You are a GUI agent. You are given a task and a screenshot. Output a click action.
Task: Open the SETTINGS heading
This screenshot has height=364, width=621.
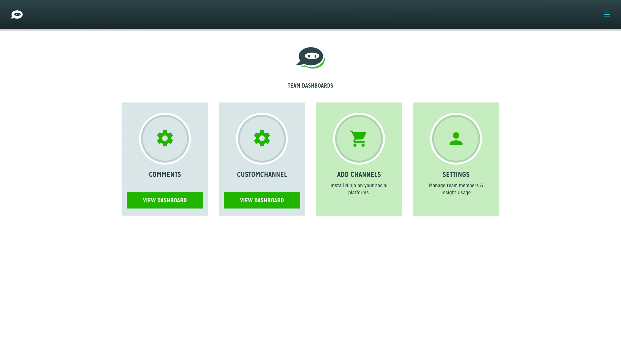click(456, 175)
